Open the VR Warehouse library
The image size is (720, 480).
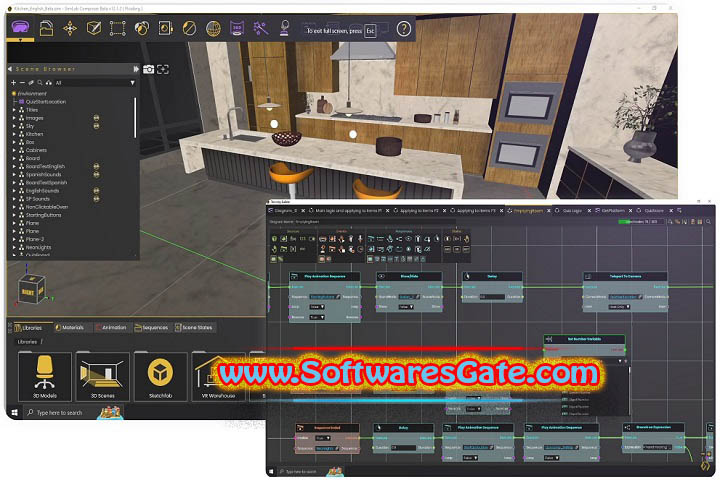tap(218, 377)
